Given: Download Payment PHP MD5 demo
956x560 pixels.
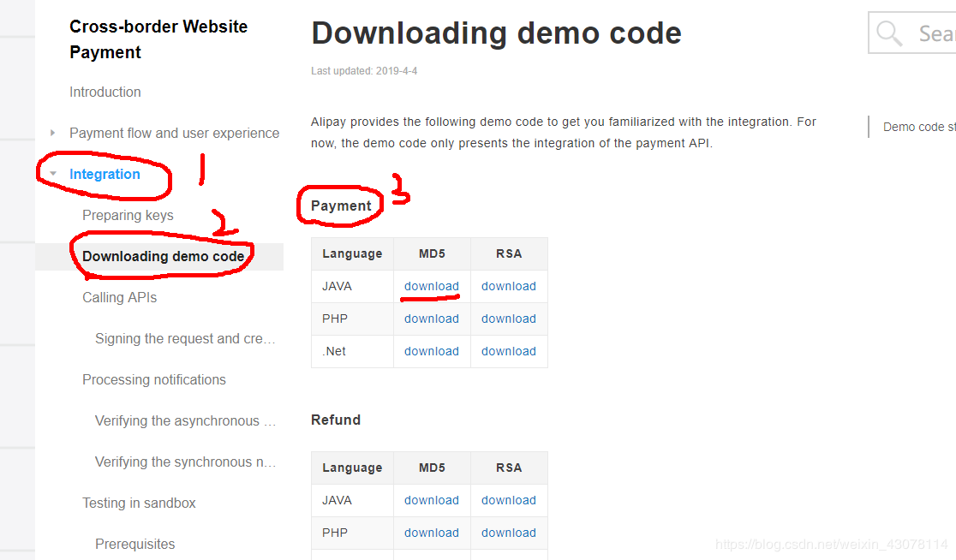Looking at the screenshot, I should pyautogui.click(x=432, y=319).
